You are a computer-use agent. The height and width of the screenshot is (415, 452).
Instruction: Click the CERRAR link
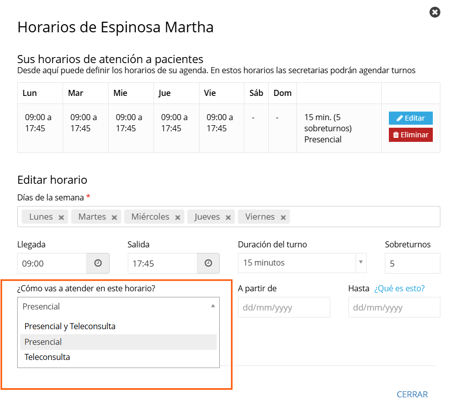point(412,394)
